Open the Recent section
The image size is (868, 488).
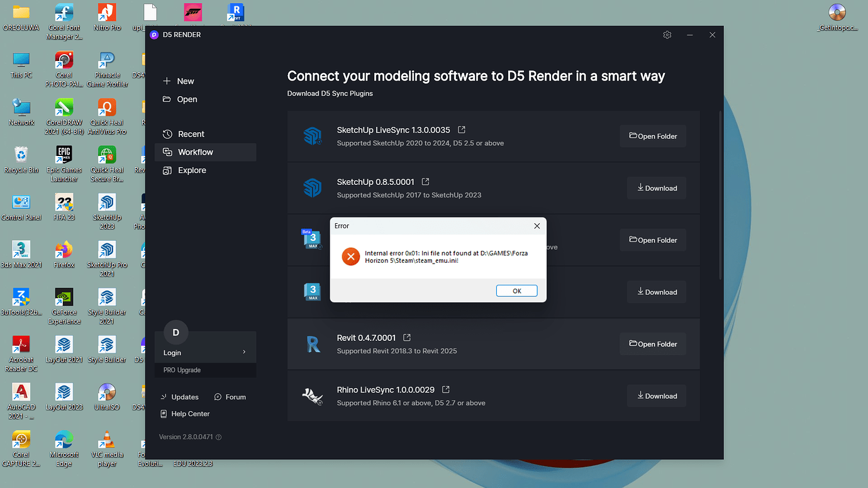tap(191, 133)
